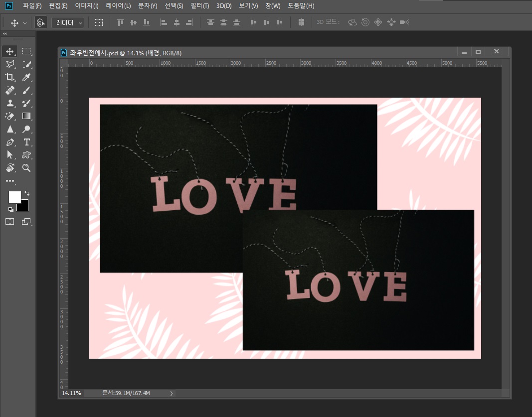
Task: Choose the Brush tool
Action: pyautogui.click(x=26, y=90)
